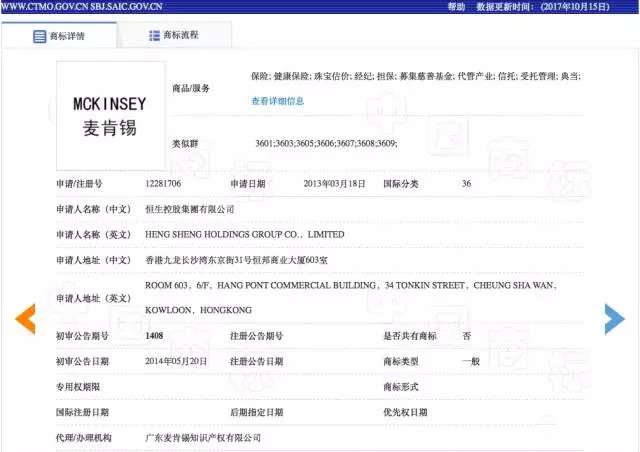
Task: Select the registration number 12281706
Action: coord(163,184)
